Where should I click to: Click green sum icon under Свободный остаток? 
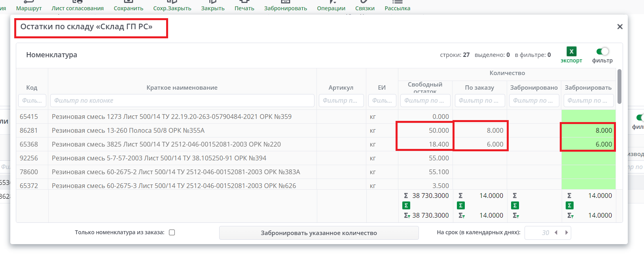pos(406,205)
